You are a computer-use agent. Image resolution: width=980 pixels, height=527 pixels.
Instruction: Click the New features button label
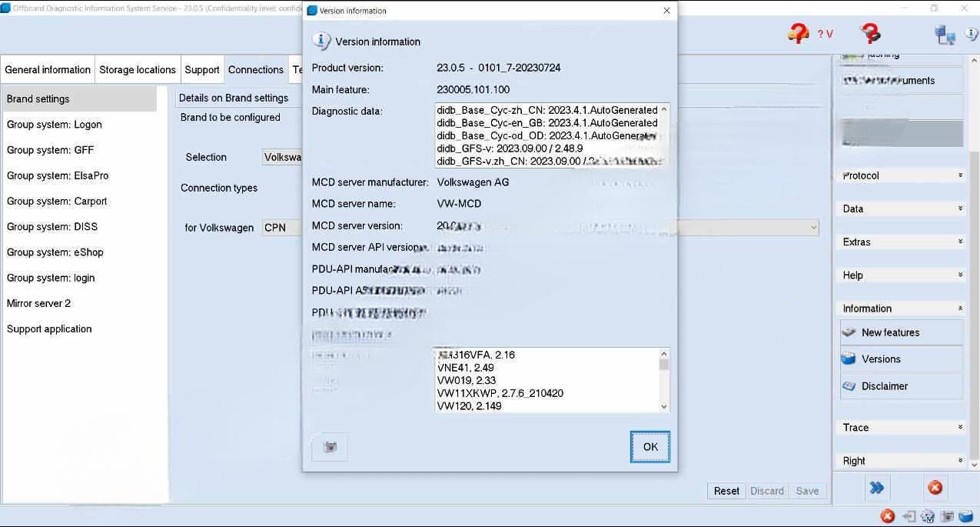click(x=890, y=332)
